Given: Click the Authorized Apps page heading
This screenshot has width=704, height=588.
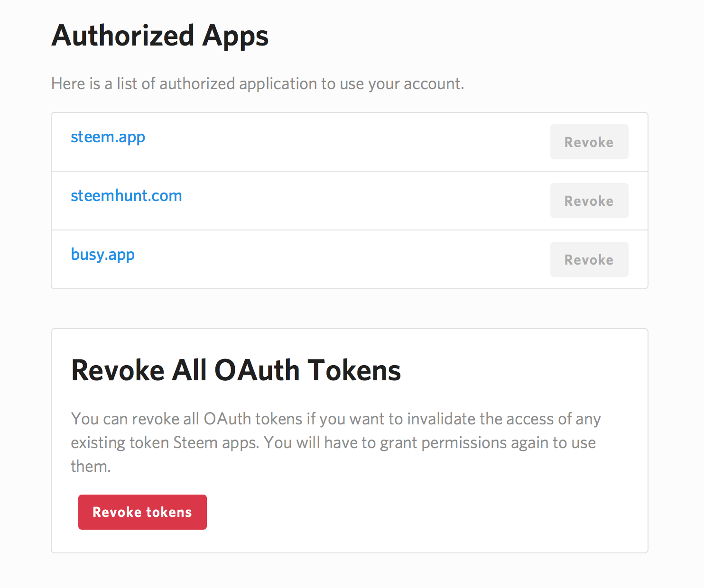Looking at the screenshot, I should [160, 36].
